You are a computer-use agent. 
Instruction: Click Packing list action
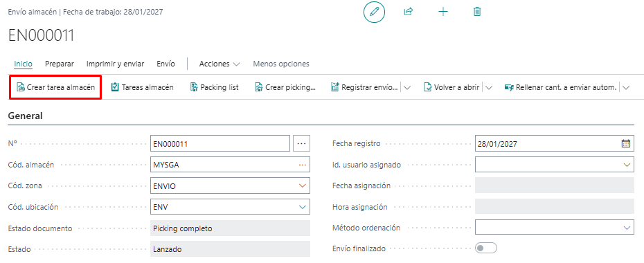click(214, 87)
